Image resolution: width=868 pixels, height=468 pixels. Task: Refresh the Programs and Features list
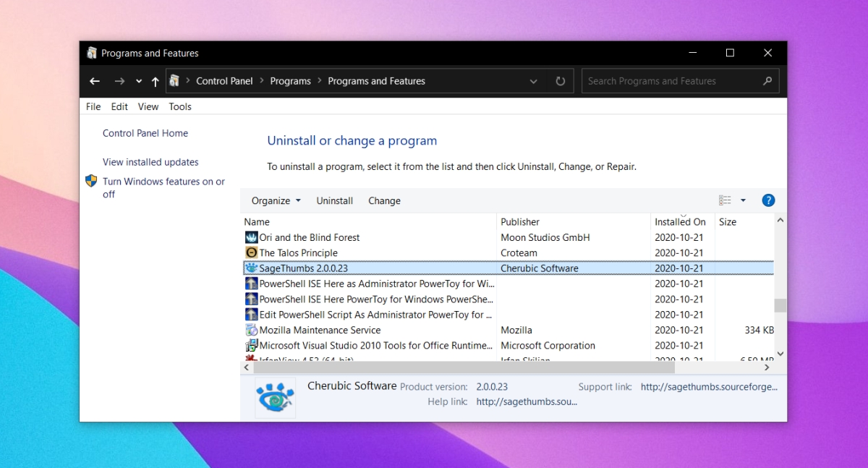[x=560, y=81]
